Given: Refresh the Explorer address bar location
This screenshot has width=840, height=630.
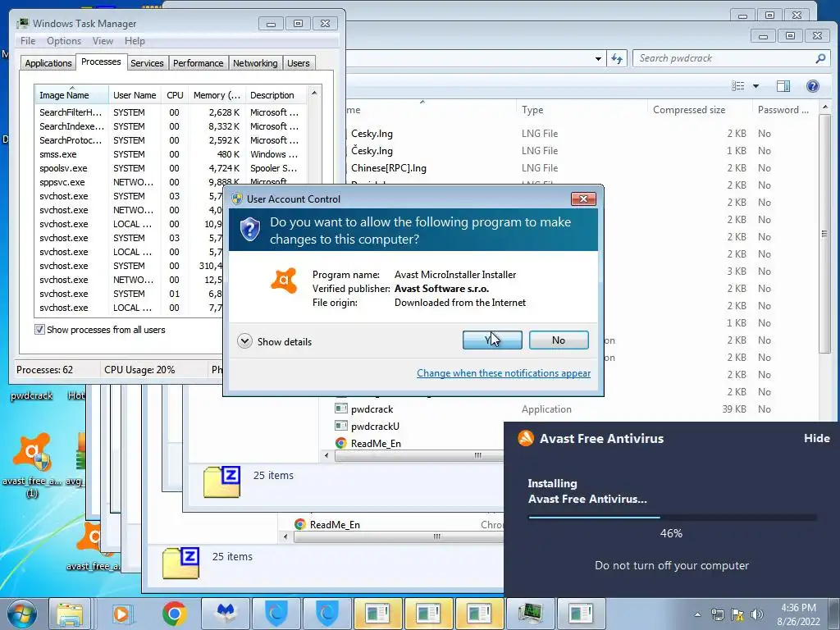Looking at the screenshot, I should [x=617, y=58].
